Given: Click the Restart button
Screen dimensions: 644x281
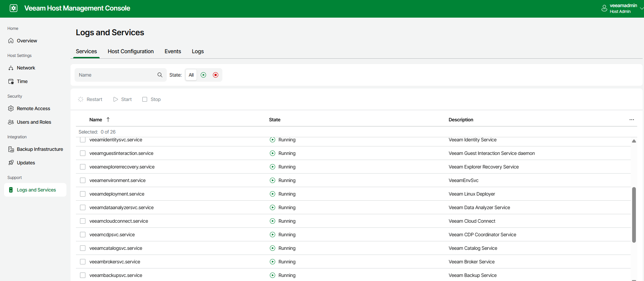Looking at the screenshot, I should click(90, 99).
